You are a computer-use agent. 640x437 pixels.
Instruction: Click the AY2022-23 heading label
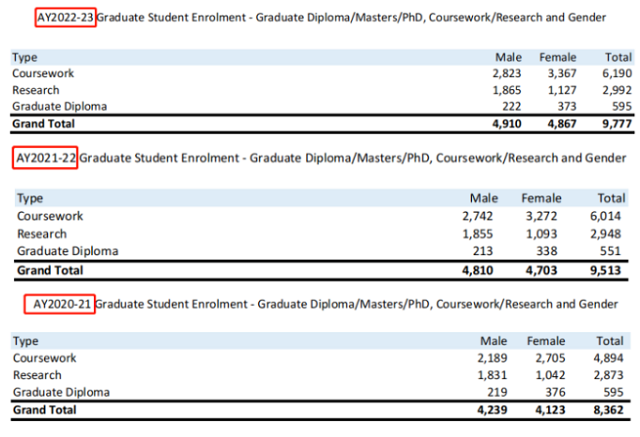point(65,18)
